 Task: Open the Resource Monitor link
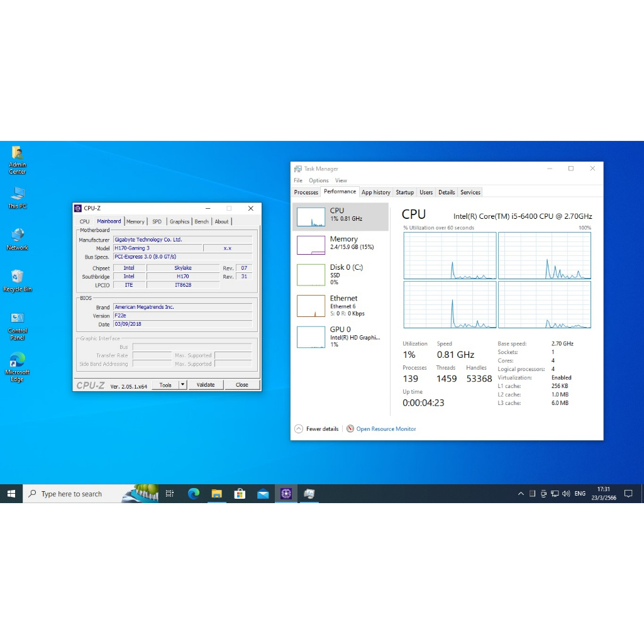tap(386, 429)
